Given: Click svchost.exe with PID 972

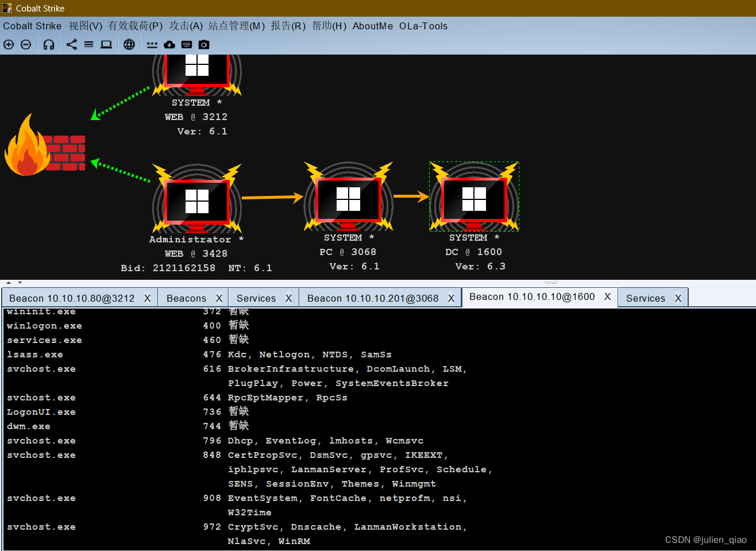Looking at the screenshot, I should [41, 527].
